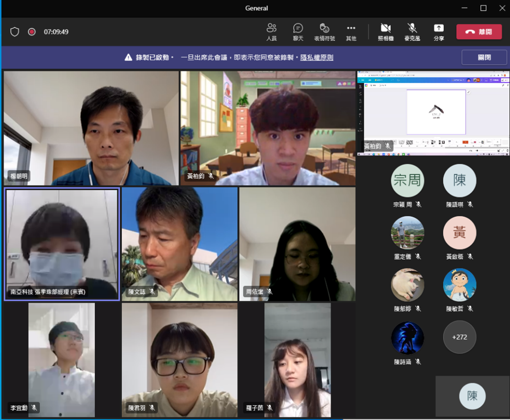Select the shared screen thumbnail
The height and width of the screenshot is (420, 510).
(433, 113)
